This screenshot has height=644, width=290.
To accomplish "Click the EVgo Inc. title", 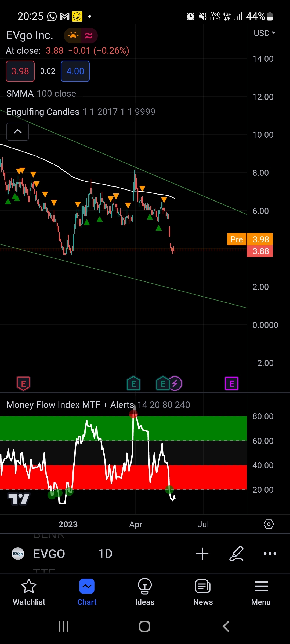I will pos(30,35).
